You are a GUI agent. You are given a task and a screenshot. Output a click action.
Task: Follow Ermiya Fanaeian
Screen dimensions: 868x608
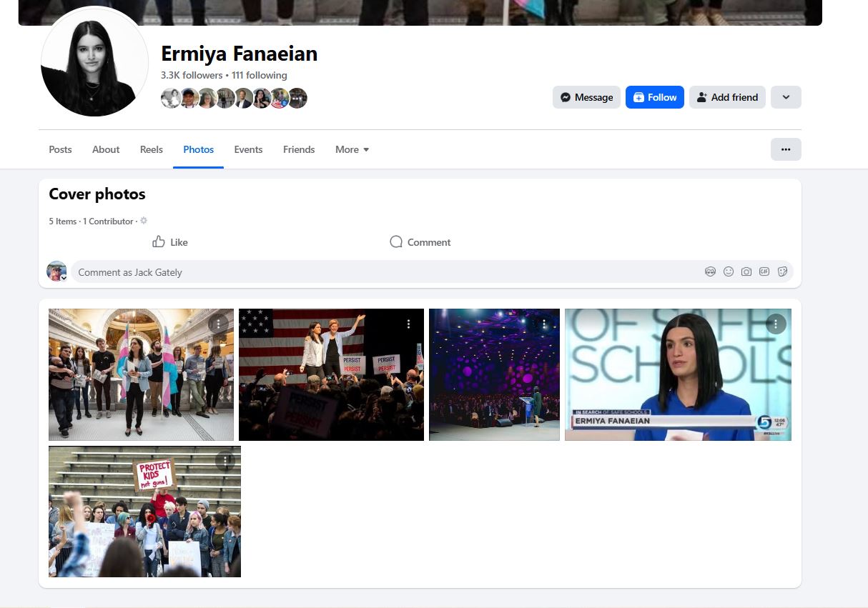pyautogui.click(x=655, y=97)
